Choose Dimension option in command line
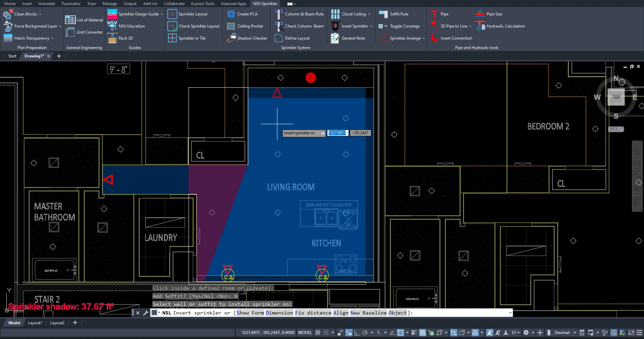Screen dimensions: 644x339 [x=279, y=313]
